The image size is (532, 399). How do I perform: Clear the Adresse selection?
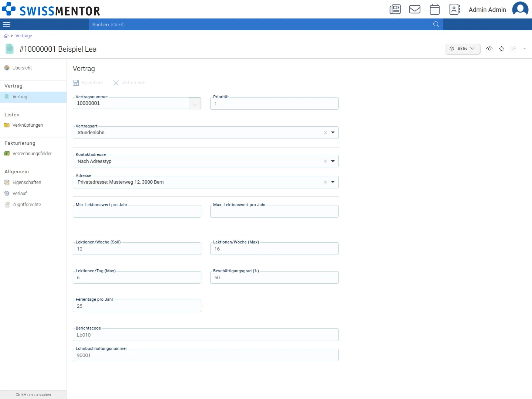pyautogui.click(x=325, y=182)
